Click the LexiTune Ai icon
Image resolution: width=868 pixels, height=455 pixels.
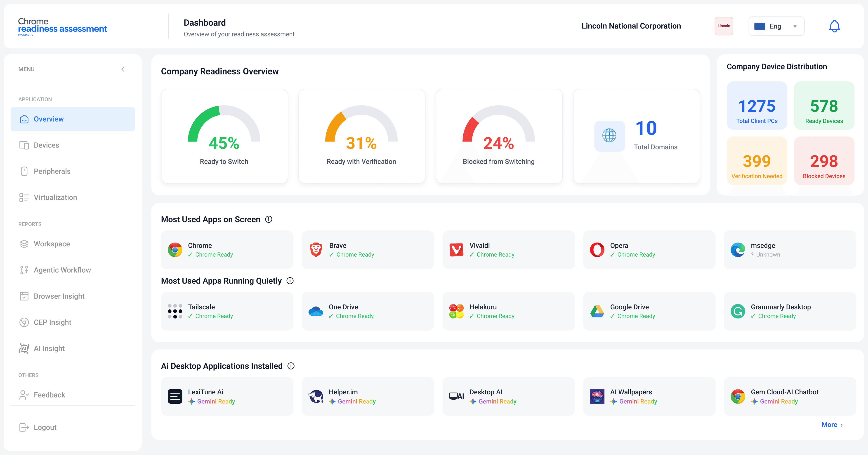[175, 396]
